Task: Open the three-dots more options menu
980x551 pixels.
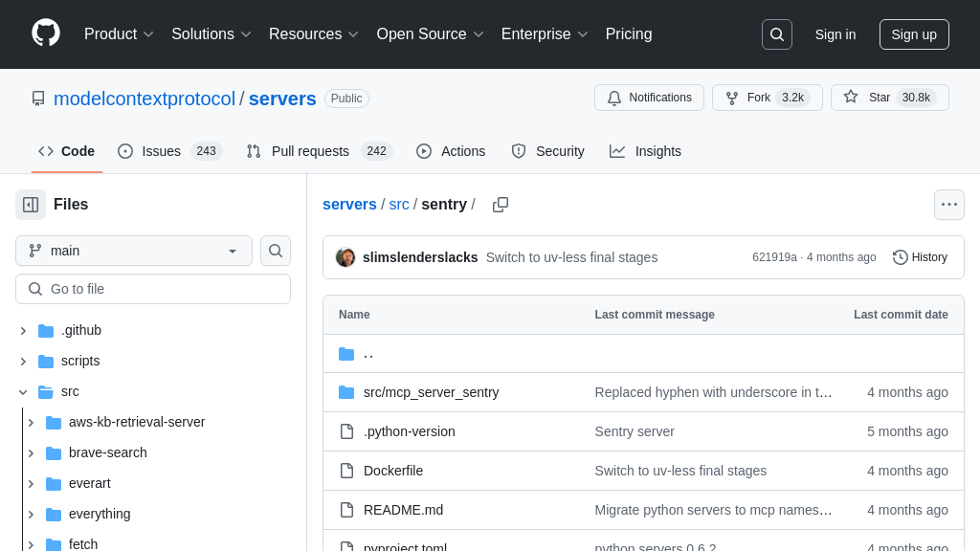Action: click(948, 205)
